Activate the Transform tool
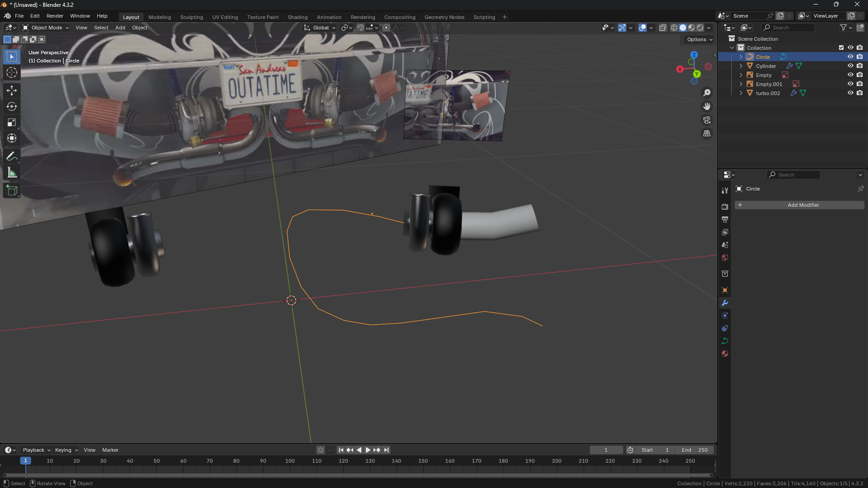The width and height of the screenshot is (868, 488). coord(12,138)
